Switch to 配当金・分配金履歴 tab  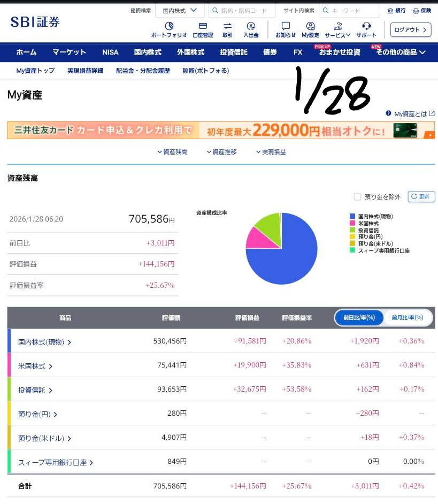(143, 71)
